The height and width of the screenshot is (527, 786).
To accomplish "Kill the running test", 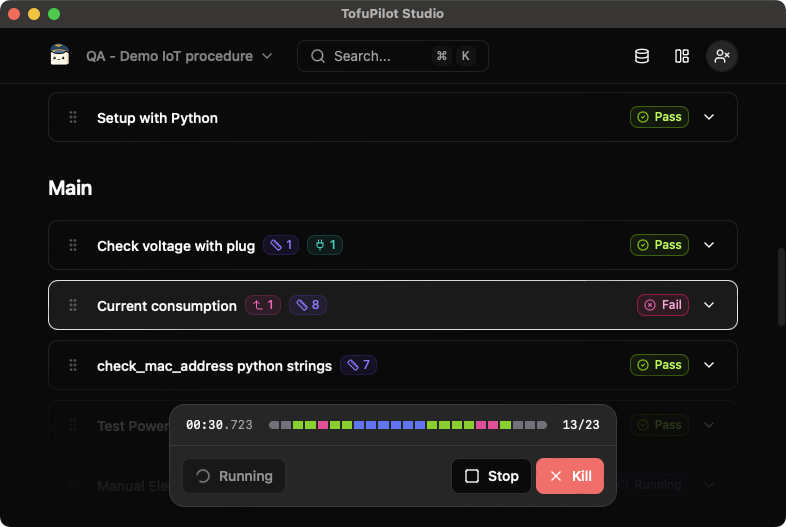I will 570,476.
